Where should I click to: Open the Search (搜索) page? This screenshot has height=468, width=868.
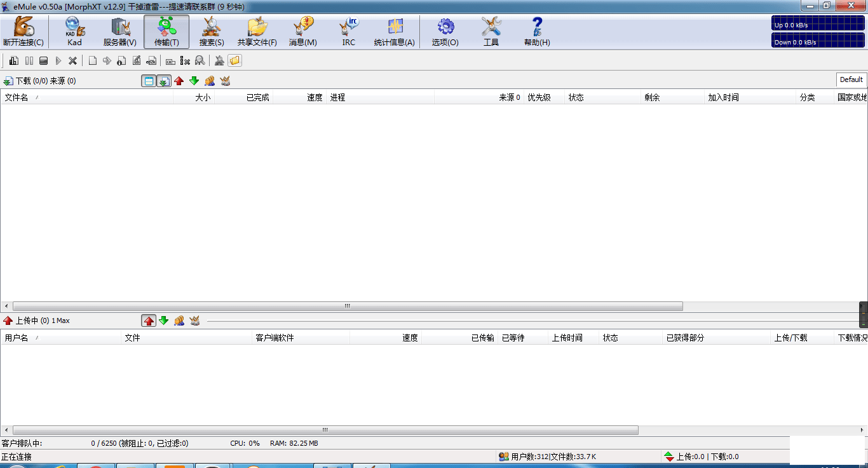(212, 32)
